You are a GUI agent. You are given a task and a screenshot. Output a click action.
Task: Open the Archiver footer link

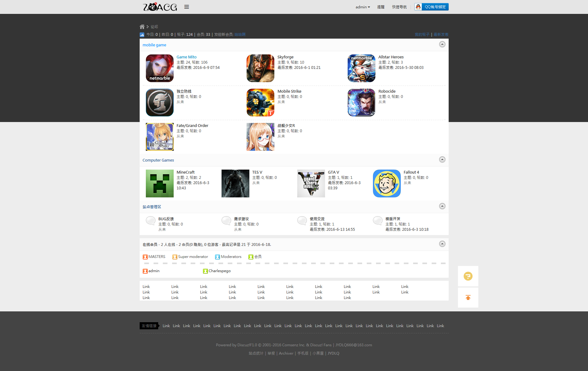pyautogui.click(x=286, y=353)
